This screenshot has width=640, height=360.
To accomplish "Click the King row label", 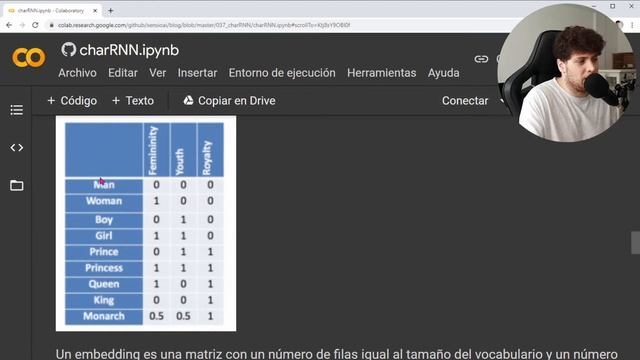I will click(x=104, y=300).
